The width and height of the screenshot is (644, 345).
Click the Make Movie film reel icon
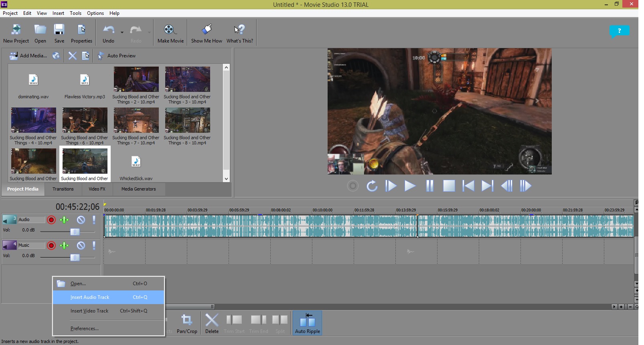[x=170, y=33]
